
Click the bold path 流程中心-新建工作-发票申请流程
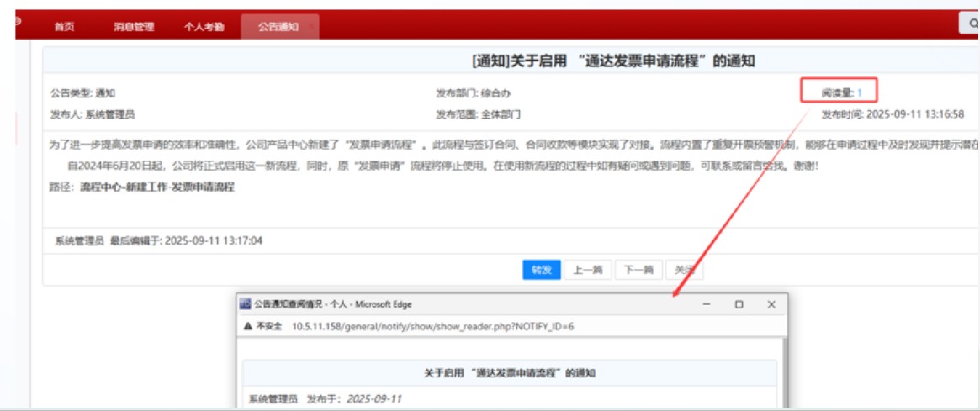(x=157, y=187)
